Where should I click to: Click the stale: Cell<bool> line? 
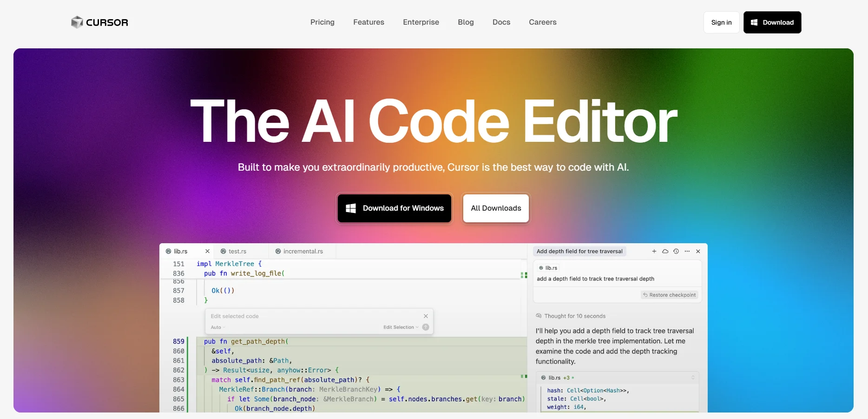(x=576, y=399)
